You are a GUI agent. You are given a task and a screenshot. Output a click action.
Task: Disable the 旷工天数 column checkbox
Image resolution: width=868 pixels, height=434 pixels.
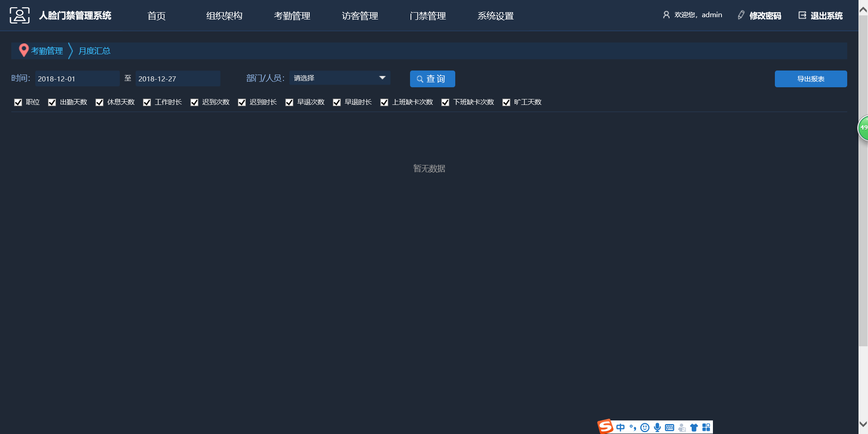[x=506, y=103]
